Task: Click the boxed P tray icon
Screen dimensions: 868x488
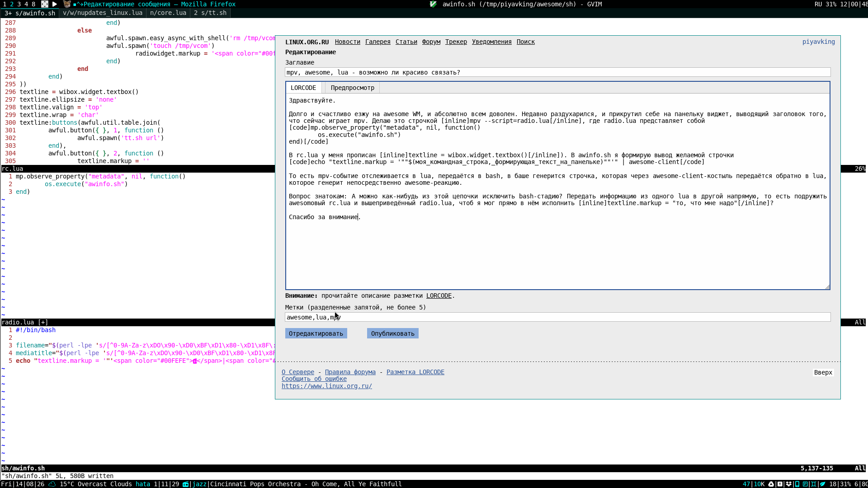Action: click(x=805, y=484)
